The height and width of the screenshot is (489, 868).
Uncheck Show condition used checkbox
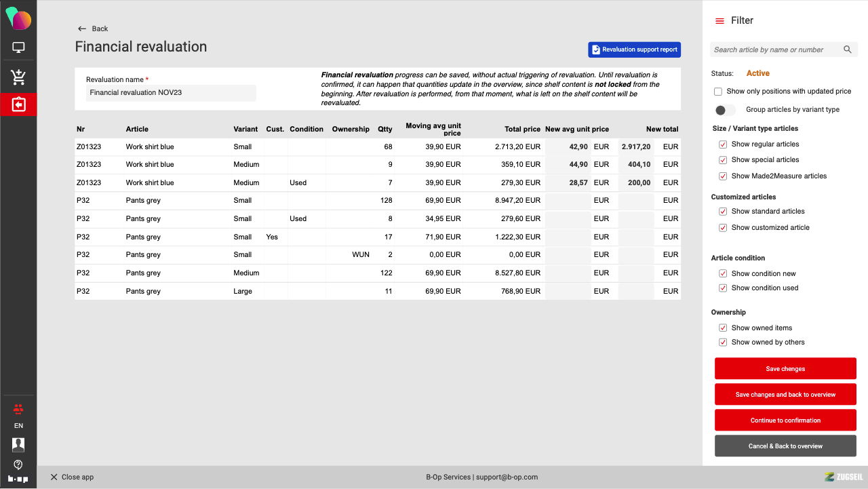723,288
